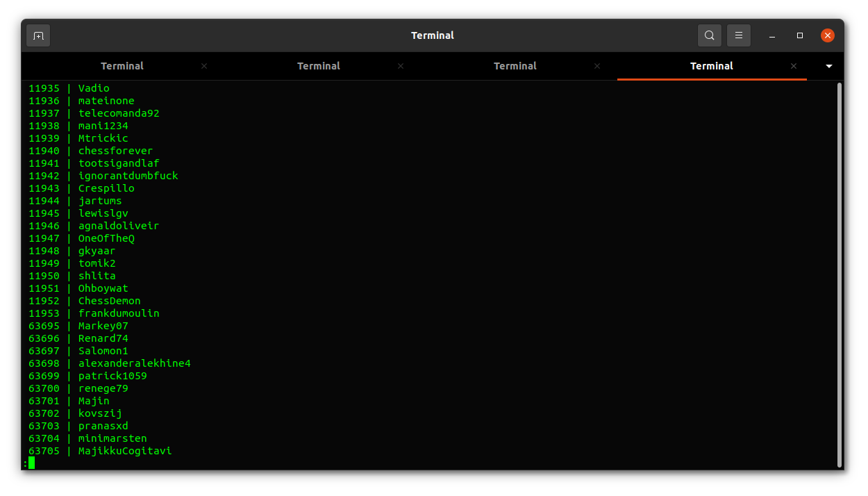The image size is (868, 496).
Task: Click the username frankdumoulin
Action: 119,313
